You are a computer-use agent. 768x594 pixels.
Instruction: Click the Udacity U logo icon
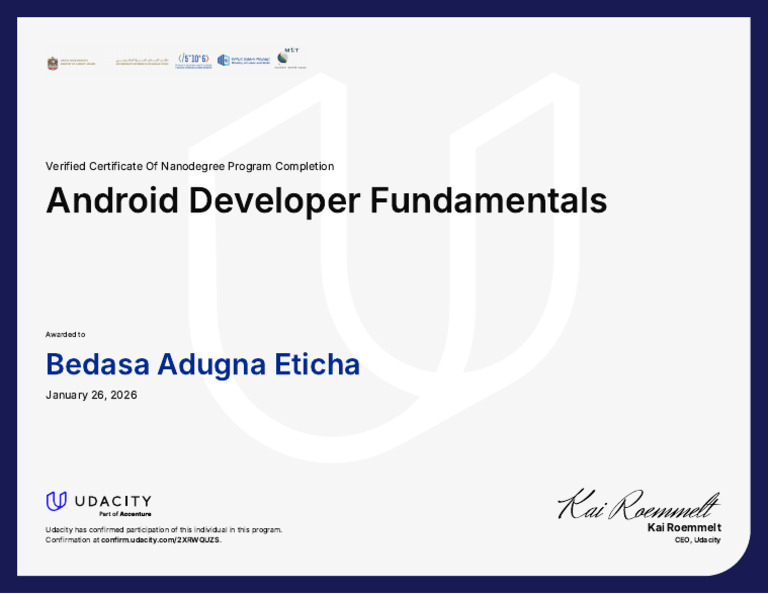tap(56, 501)
